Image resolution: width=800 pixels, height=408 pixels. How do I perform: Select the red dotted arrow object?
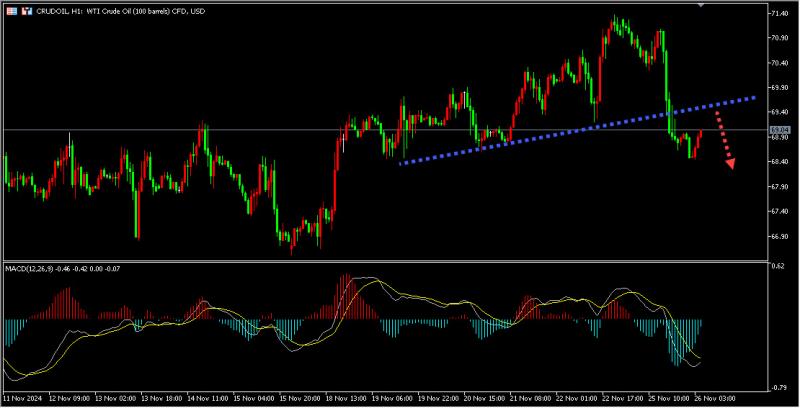[x=726, y=140]
